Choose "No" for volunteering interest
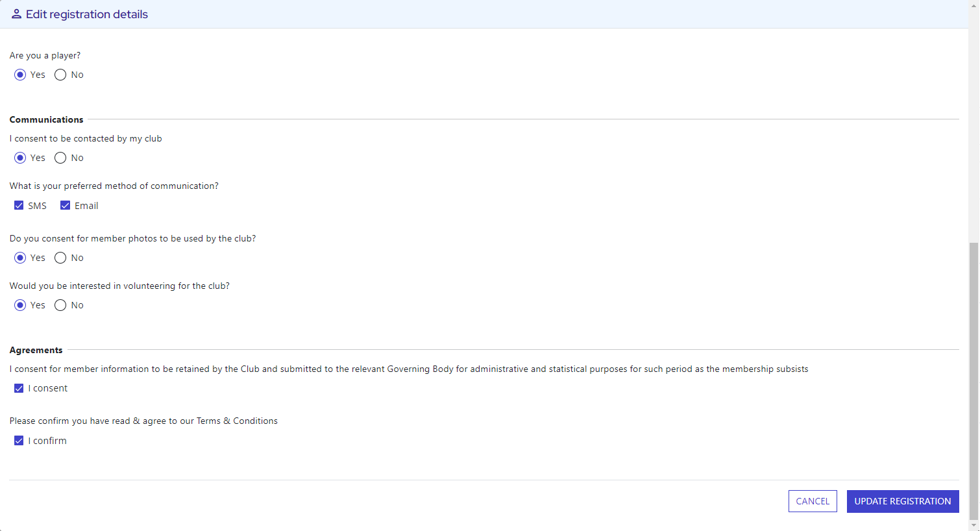Viewport: 980px width, 531px height. click(60, 305)
